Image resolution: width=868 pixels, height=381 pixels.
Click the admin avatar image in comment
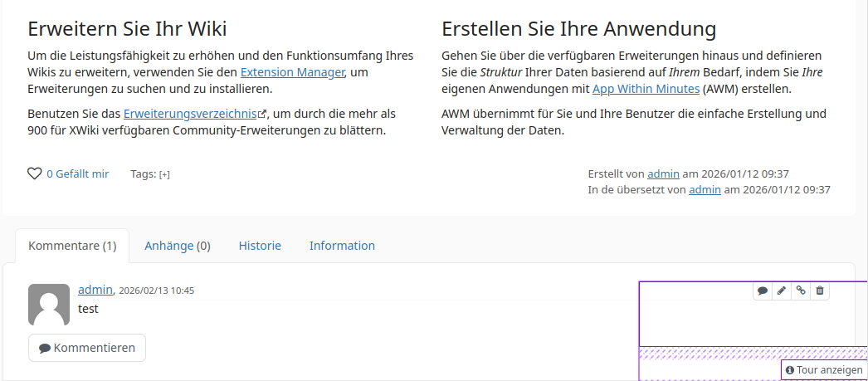(49, 305)
